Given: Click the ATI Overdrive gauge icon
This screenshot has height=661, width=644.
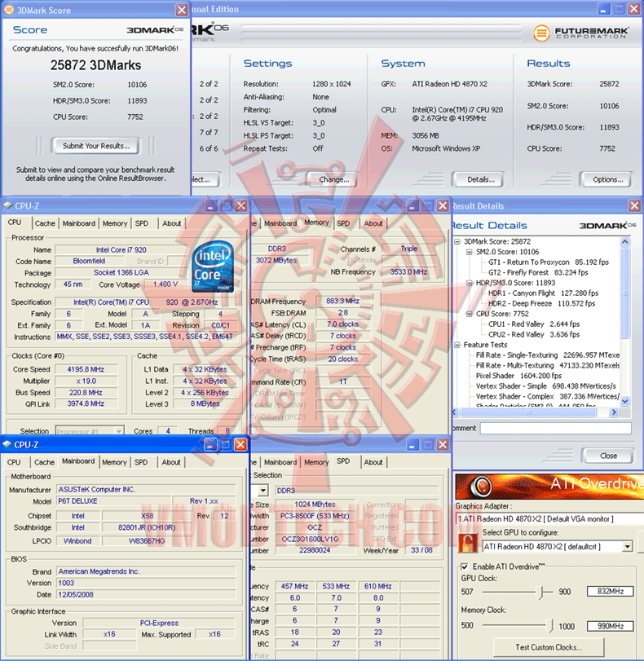Looking at the screenshot, I should click(481, 487).
